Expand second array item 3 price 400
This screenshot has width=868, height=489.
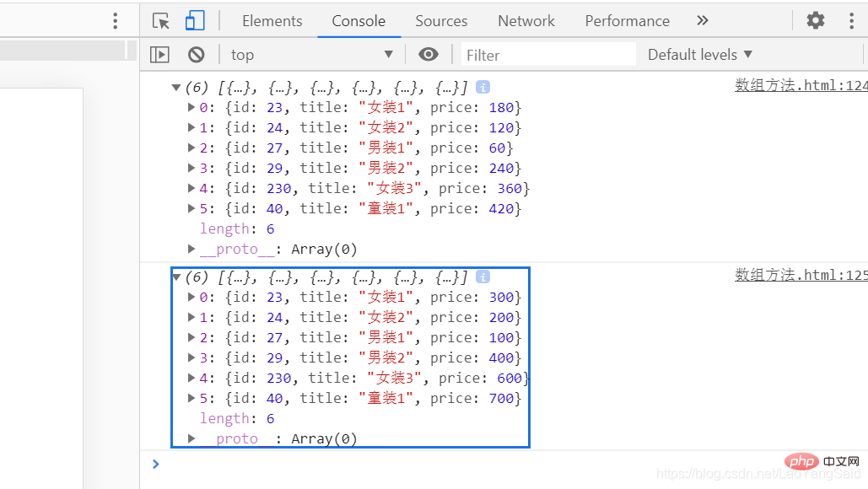tap(191, 358)
